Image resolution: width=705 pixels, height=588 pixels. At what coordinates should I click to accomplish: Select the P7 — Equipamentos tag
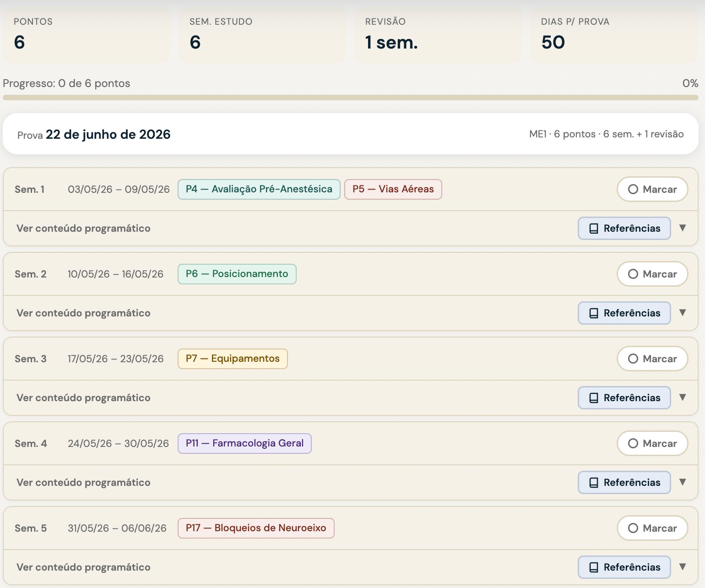pos(233,359)
